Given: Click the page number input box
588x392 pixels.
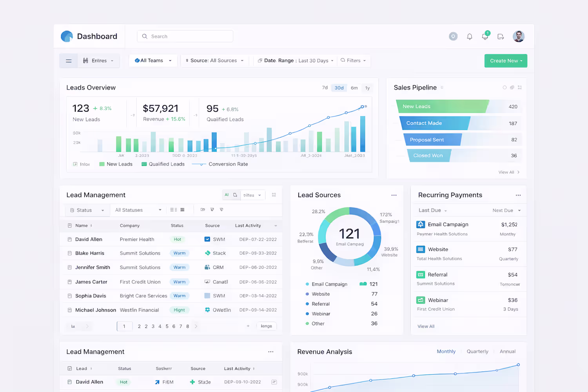Looking at the screenshot, I should 125,326.
